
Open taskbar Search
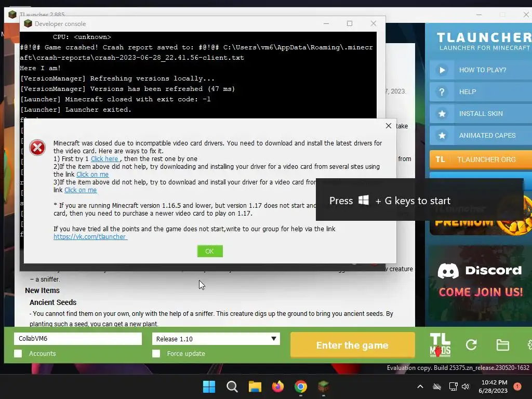pyautogui.click(x=232, y=387)
